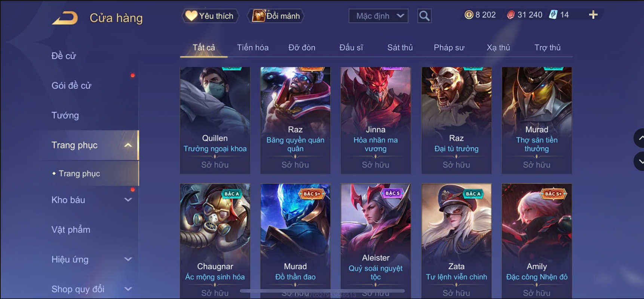Viewport: 644px width, 299px height.
Task: Switch to the Pháp sư tab
Action: click(449, 48)
